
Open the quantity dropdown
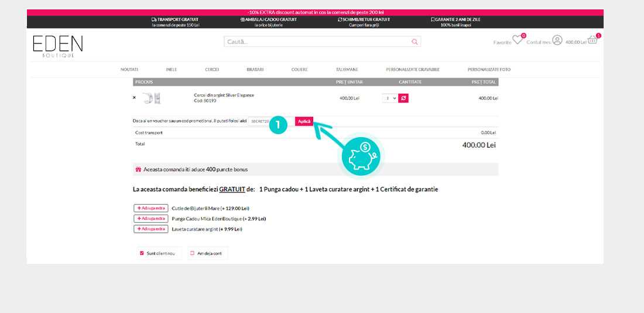[x=390, y=98]
